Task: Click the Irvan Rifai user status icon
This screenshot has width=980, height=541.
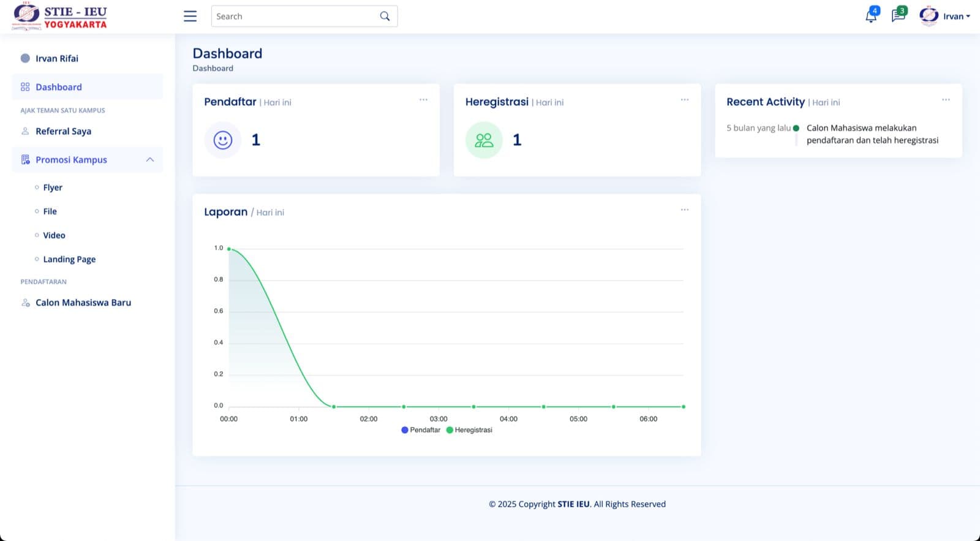Action: [25, 58]
